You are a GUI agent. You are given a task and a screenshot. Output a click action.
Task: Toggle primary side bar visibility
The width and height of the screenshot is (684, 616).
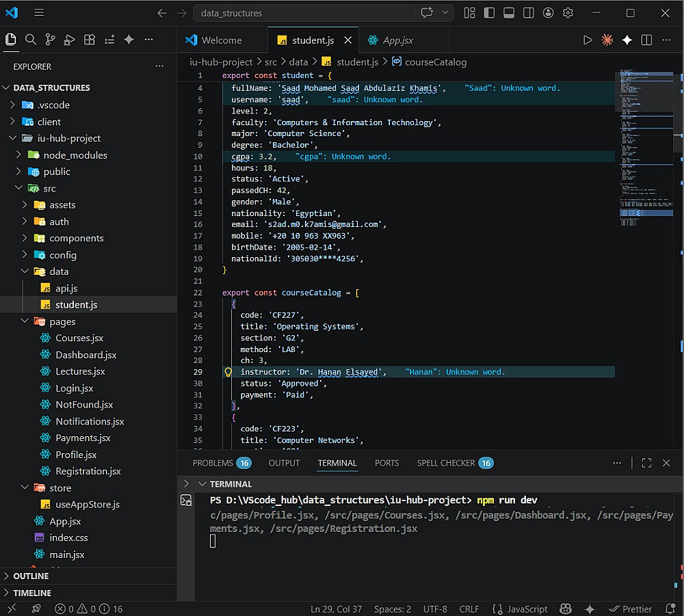click(489, 13)
